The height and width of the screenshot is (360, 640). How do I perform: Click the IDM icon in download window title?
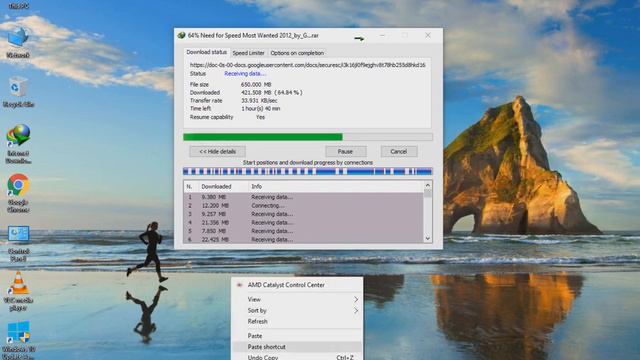point(181,36)
